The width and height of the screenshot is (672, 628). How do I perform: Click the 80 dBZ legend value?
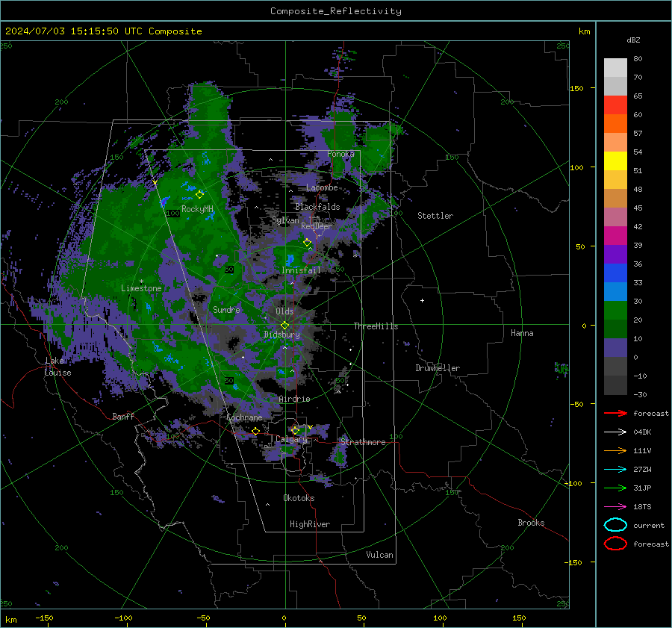coord(638,58)
